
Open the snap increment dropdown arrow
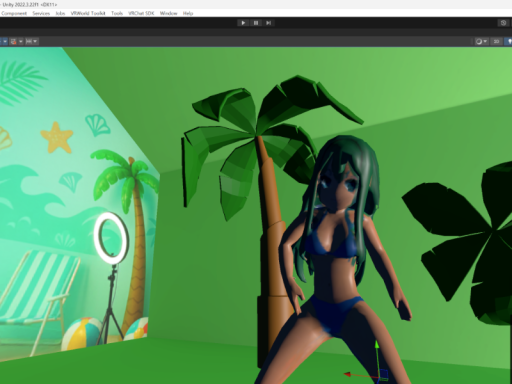tap(35, 41)
